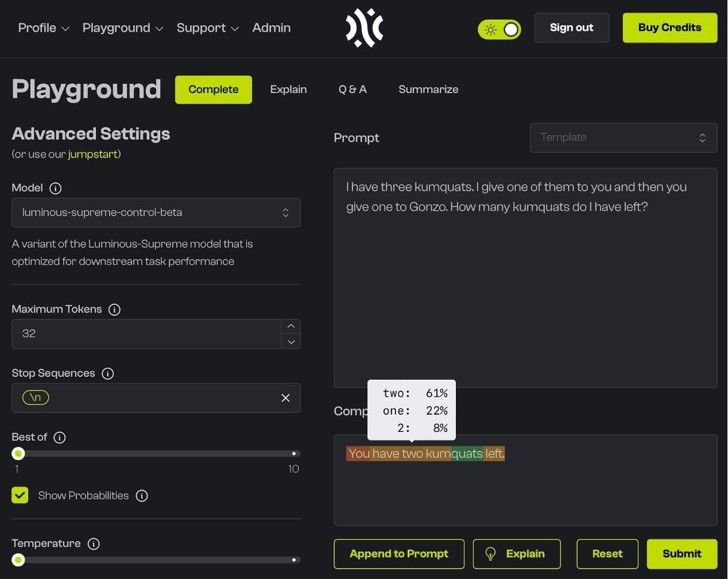Follow the jumpstart link
The image size is (728, 579).
pyautogui.click(x=92, y=155)
